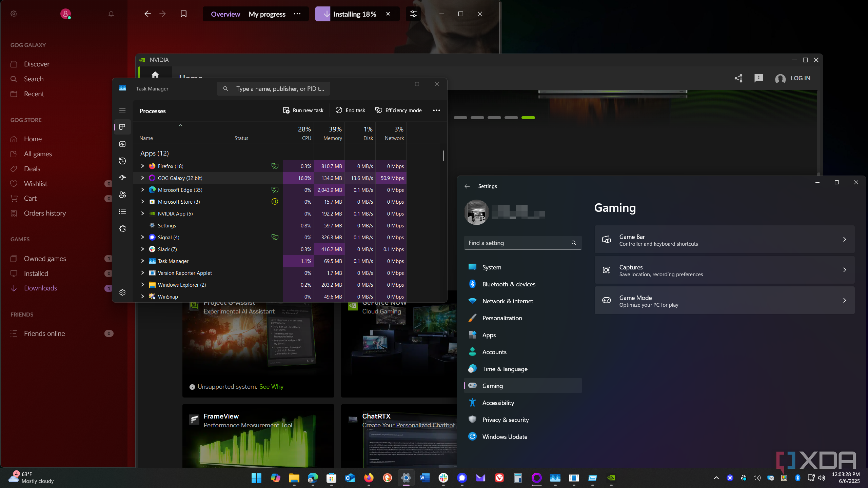Click Find a setting search field
Image resolution: width=868 pixels, height=488 pixels.
click(x=523, y=243)
